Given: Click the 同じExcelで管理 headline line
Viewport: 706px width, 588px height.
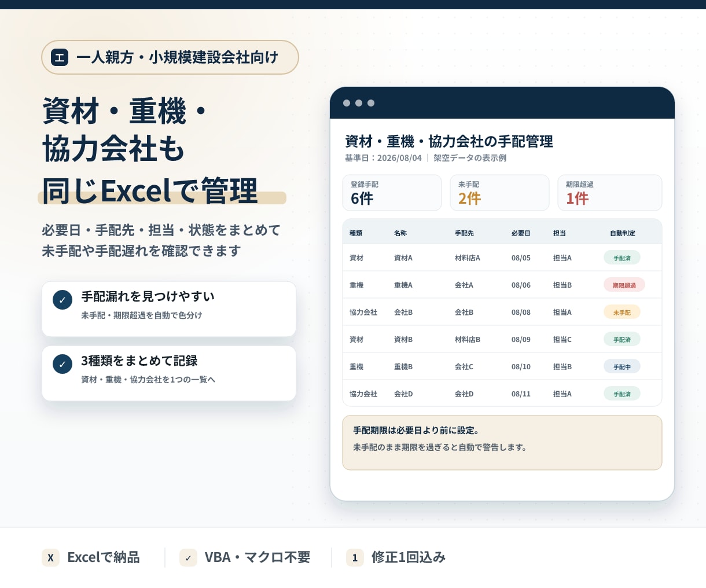Looking at the screenshot, I should [x=150, y=191].
